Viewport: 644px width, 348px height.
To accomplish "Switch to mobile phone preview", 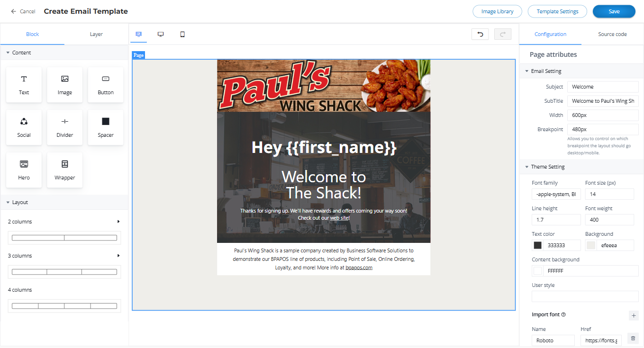I will pyautogui.click(x=182, y=35).
